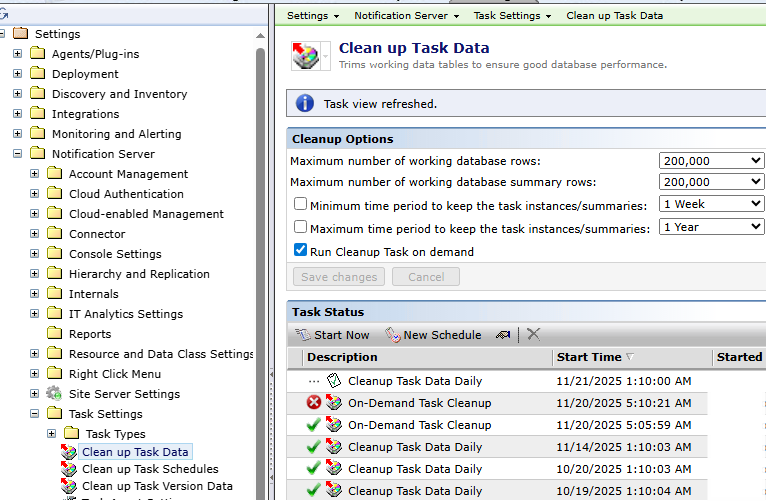Click the Clean up Task Data page header icon

click(x=305, y=56)
